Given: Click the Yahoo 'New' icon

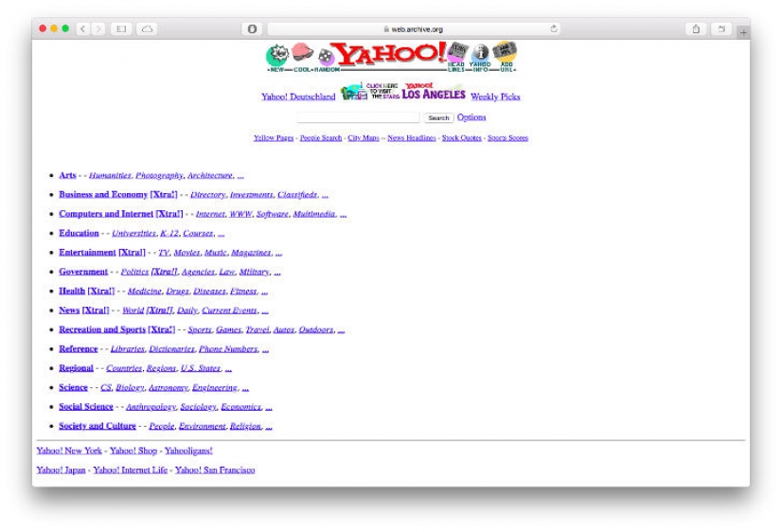Looking at the screenshot, I should click(277, 55).
